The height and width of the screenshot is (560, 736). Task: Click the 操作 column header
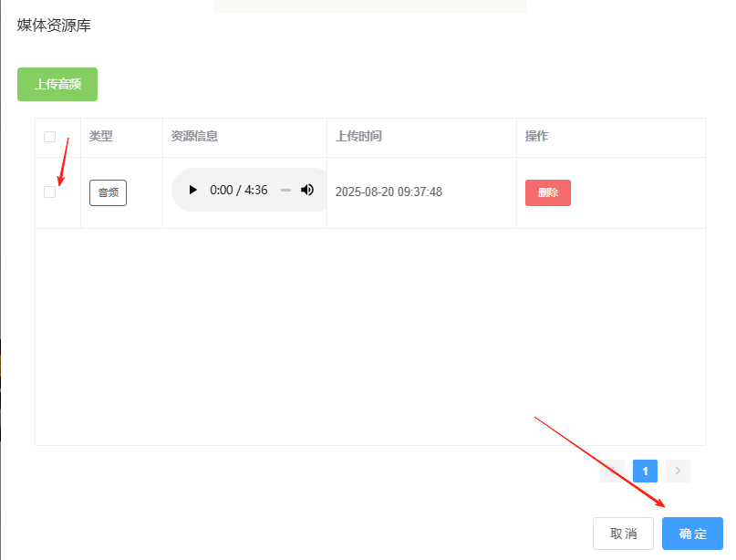click(x=536, y=137)
